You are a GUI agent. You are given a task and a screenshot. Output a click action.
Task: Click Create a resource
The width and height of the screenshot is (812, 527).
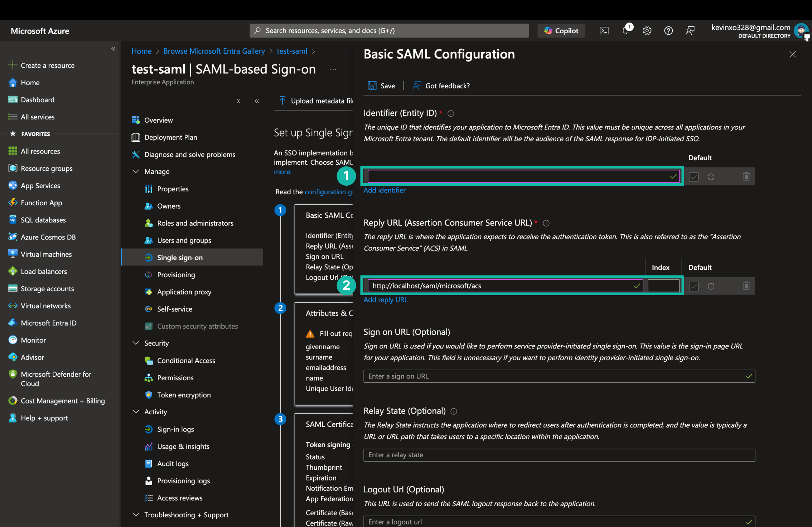point(47,65)
